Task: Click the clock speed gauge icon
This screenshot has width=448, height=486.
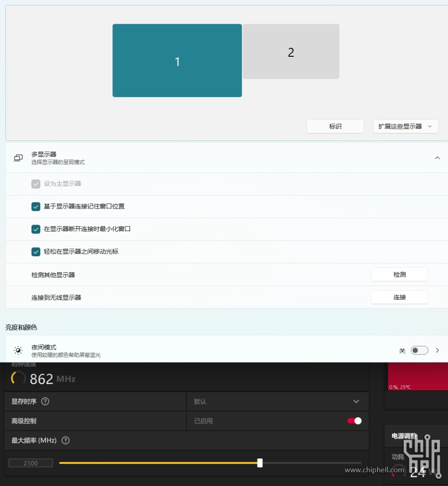Action: tap(18, 378)
